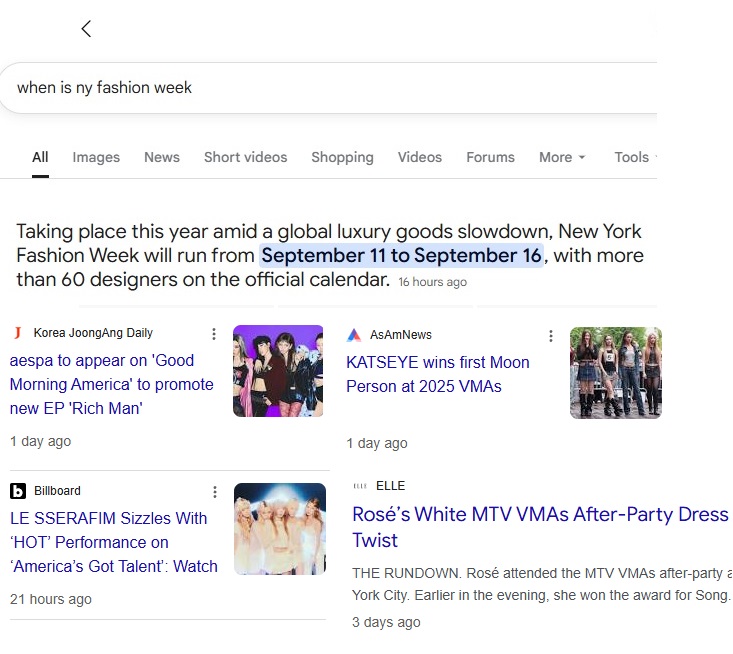This screenshot has height=654, width=733.
Task: Click the '16 hours ago' timestamp
Action: pos(432,282)
